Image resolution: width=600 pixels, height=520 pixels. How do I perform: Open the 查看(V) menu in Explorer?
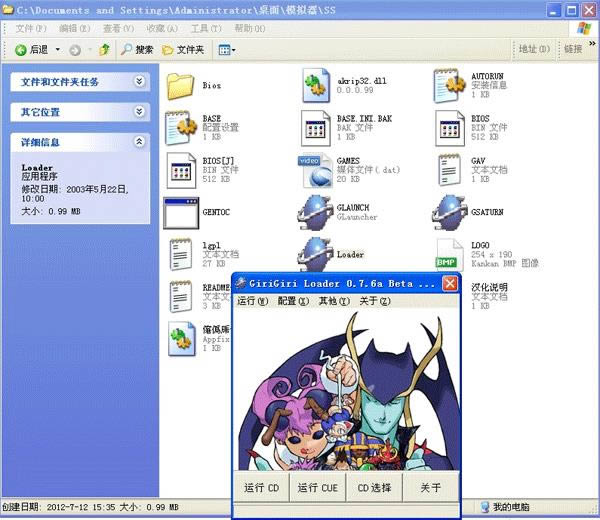click(x=119, y=29)
